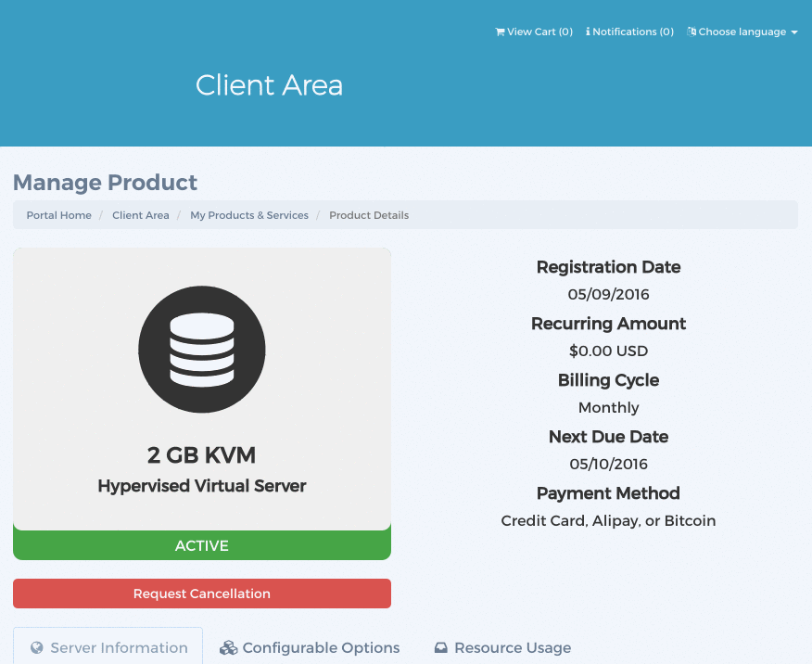The height and width of the screenshot is (664, 812).
Task: Open the Configurable Options tab
Action: click(310, 647)
